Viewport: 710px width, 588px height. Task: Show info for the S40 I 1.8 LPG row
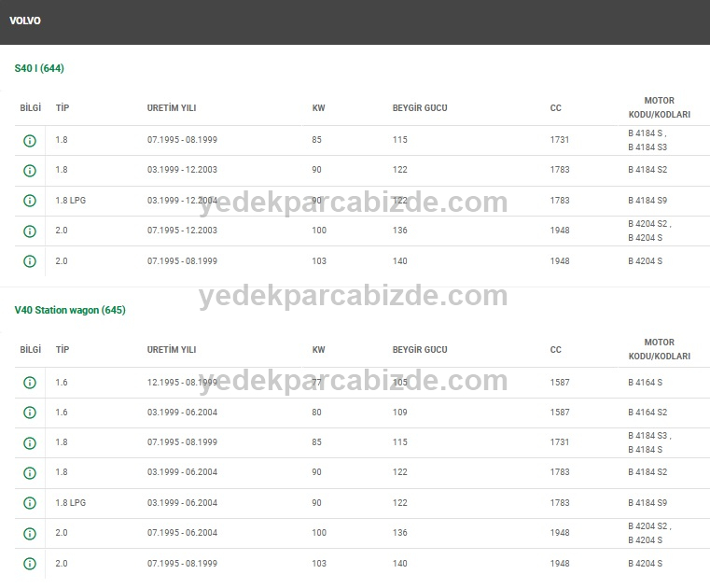click(30, 201)
